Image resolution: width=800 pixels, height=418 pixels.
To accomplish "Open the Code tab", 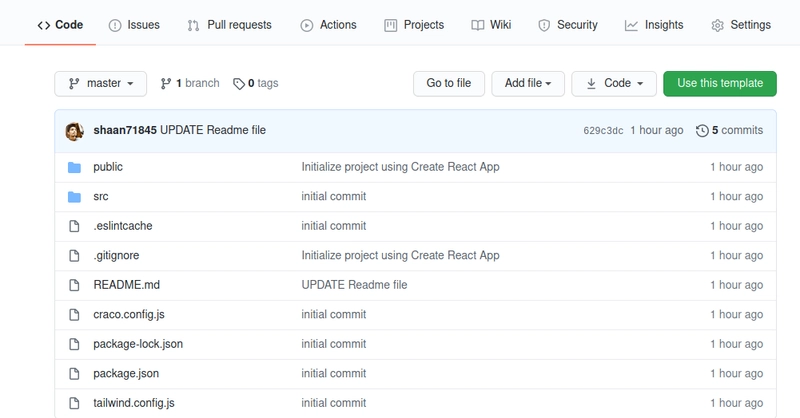I will pyautogui.click(x=60, y=25).
